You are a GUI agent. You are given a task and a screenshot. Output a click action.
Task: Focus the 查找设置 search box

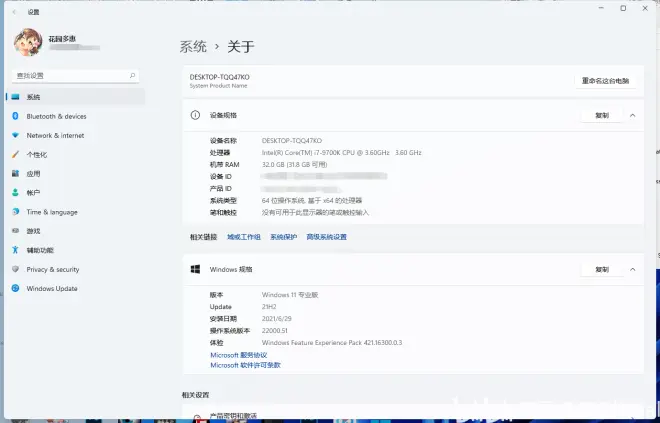click(x=76, y=76)
